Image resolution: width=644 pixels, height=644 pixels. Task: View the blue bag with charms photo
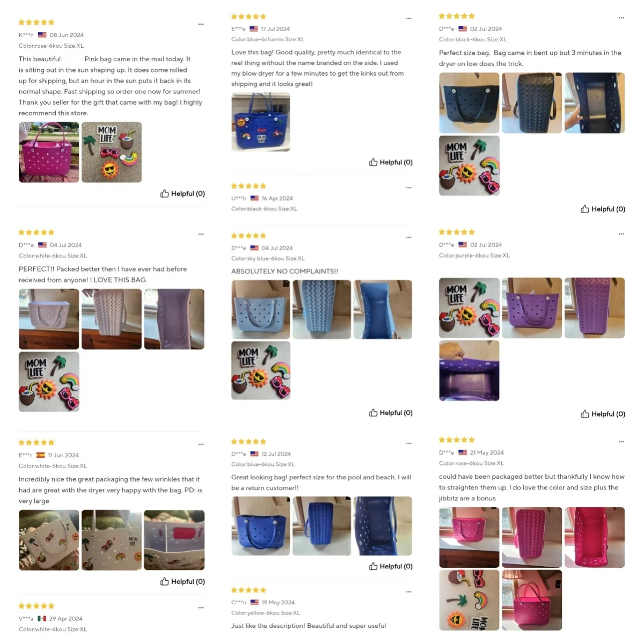coord(261,122)
